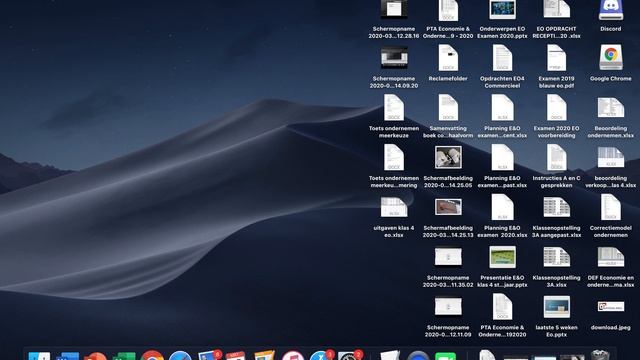
Task: Select laatste 5 weken Eo.pptx presentation
Action: [x=556, y=307]
